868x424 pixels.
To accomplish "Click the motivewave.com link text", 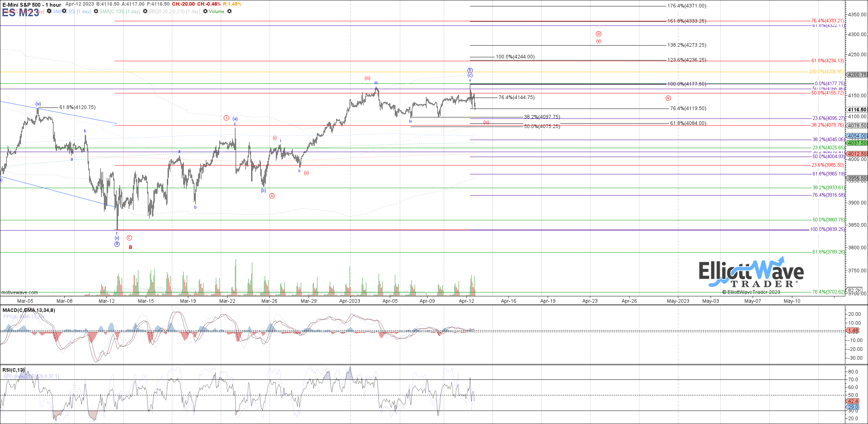I will coord(19,292).
